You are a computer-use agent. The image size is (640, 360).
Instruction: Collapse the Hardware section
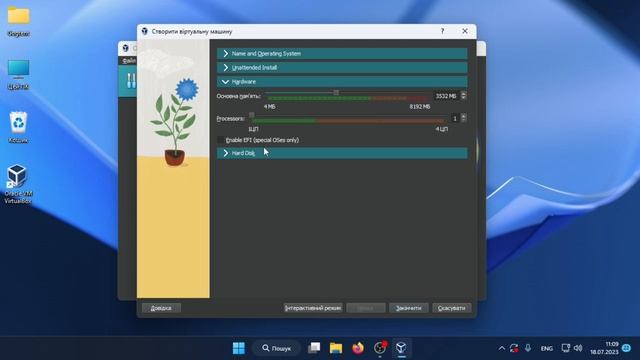pyautogui.click(x=342, y=82)
